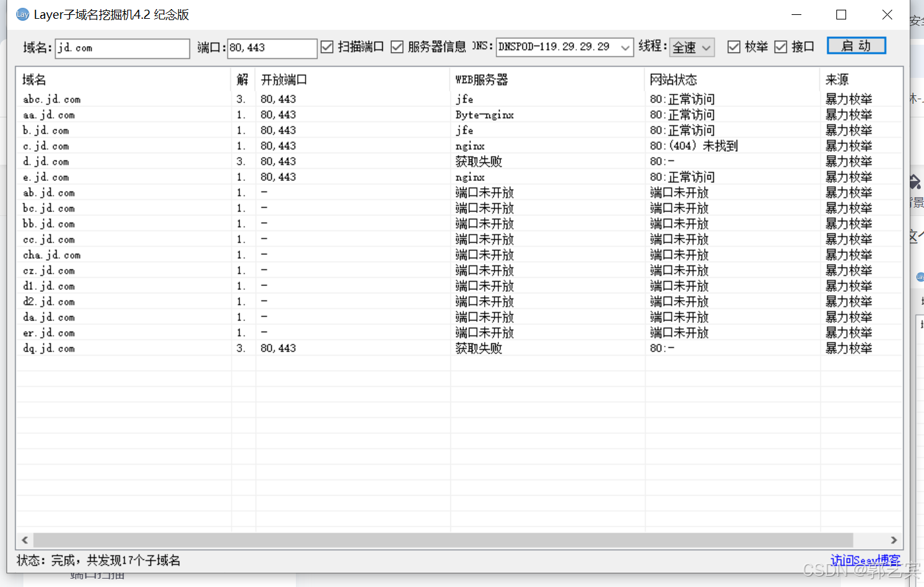Close the Layer子域名挖掘机 window
Image resolution: width=924 pixels, height=587 pixels.
click(x=887, y=14)
